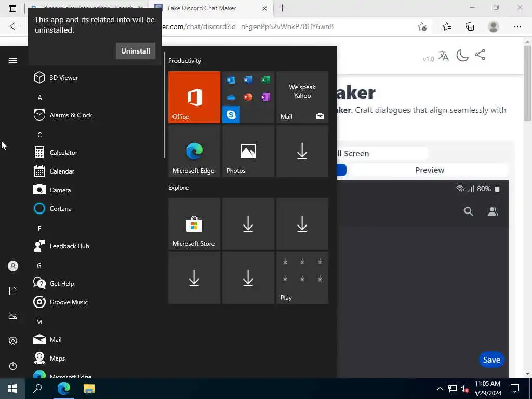Click the network tray icon
Screen dimensions: 532x399
coord(453,389)
